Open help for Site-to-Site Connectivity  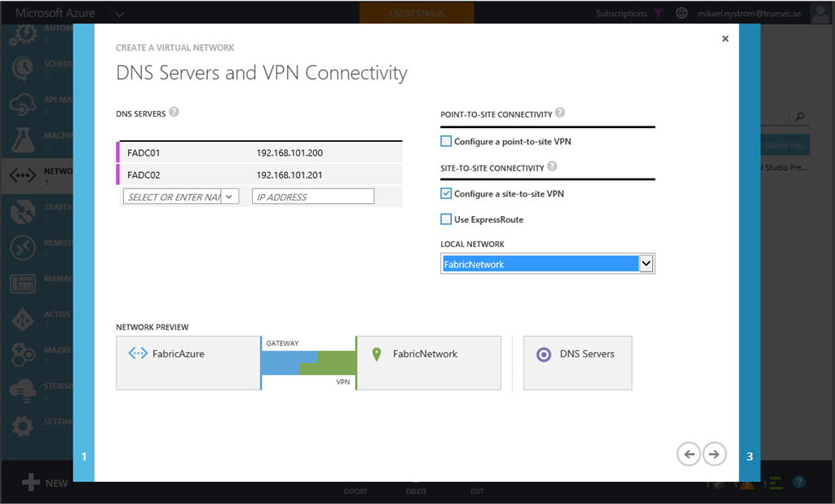tap(552, 167)
